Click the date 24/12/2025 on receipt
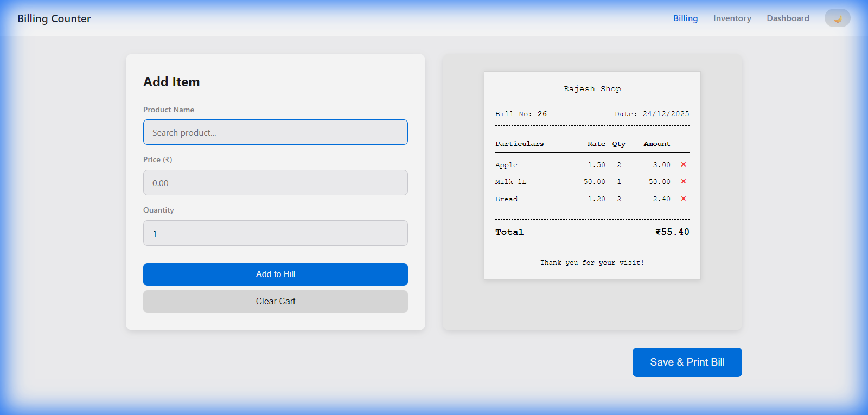 point(666,114)
